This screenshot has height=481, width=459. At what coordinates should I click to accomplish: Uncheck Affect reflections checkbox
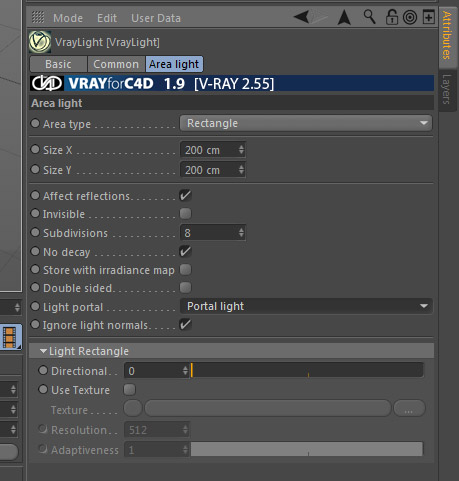point(185,195)
